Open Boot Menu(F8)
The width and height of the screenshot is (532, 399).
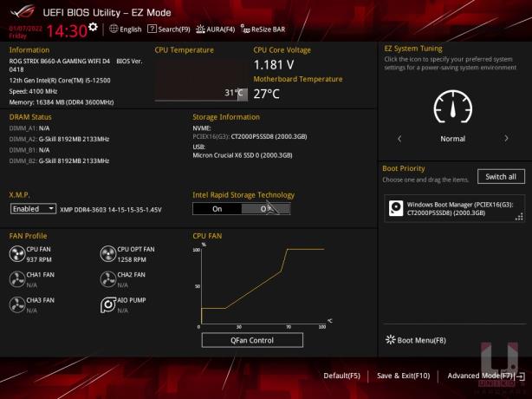pos(416,340)
